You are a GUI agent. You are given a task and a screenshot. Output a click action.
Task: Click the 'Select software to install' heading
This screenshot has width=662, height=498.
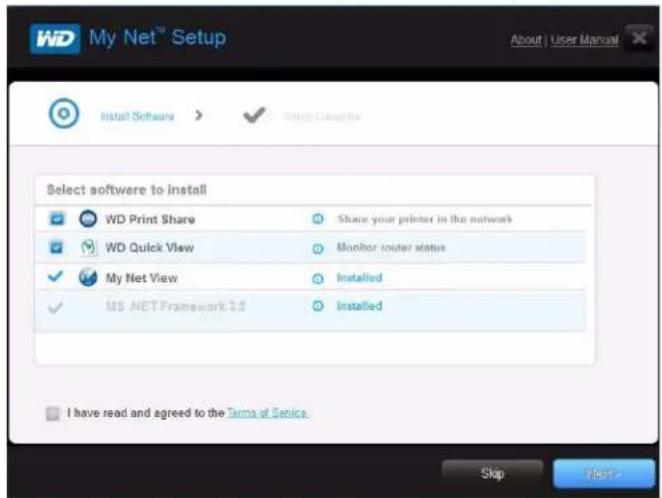[127, 189]
